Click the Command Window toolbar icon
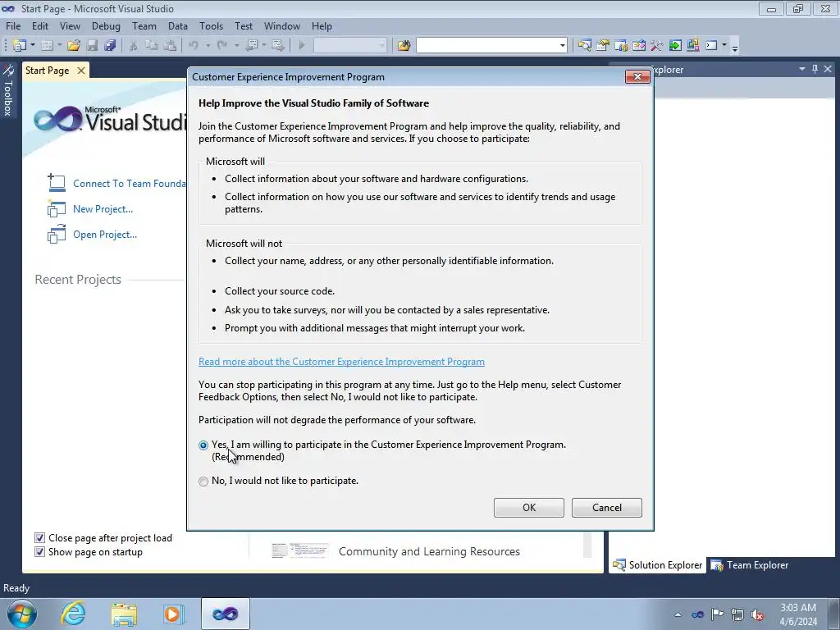The image size is (840, 630). coord(711,46)
